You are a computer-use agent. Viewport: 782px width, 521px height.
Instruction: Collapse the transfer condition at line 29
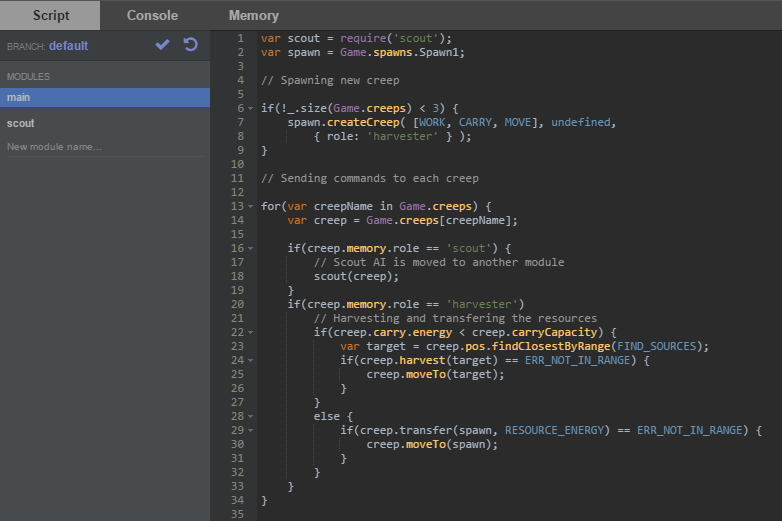click(250, 430)
